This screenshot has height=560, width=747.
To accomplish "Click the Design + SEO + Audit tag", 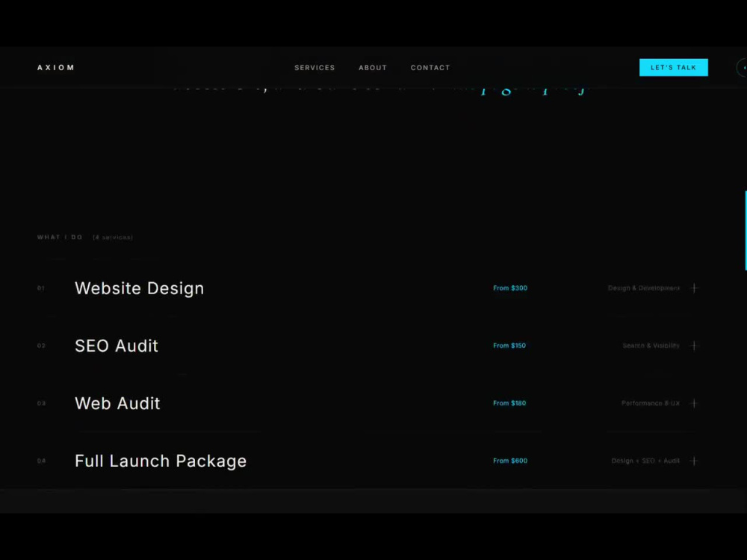I will [645, 461].
